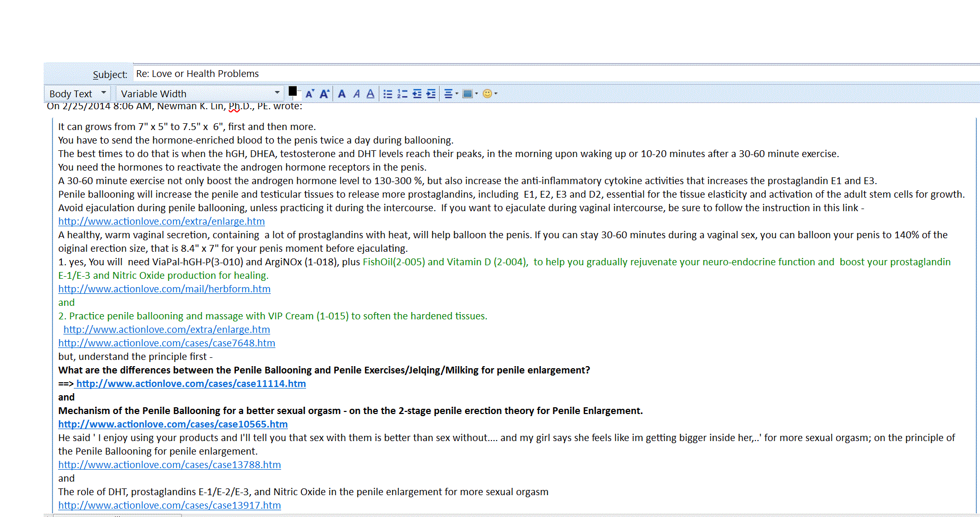Toggle italic formatting

coord(356,94)
